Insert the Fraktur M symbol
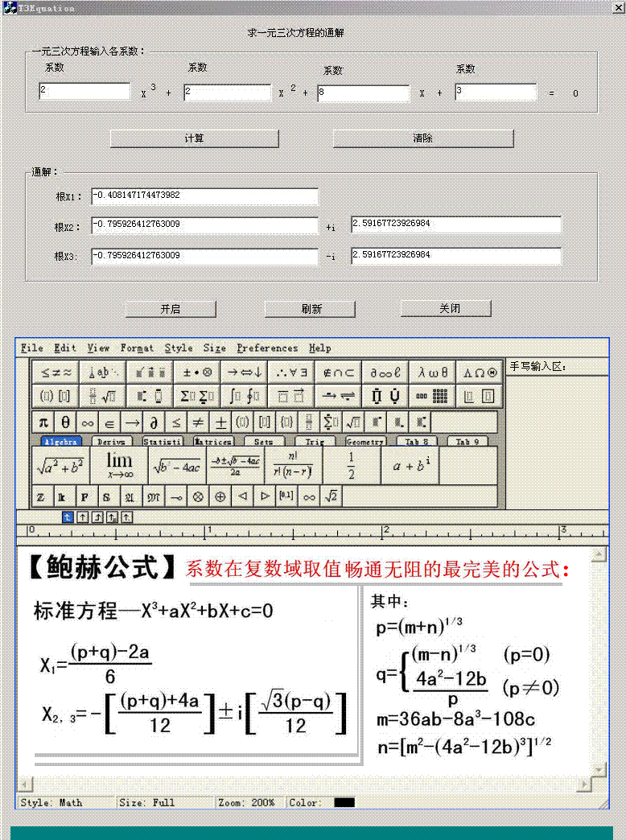Viewport: 626px width, 840px height. [x=154, y=497]
